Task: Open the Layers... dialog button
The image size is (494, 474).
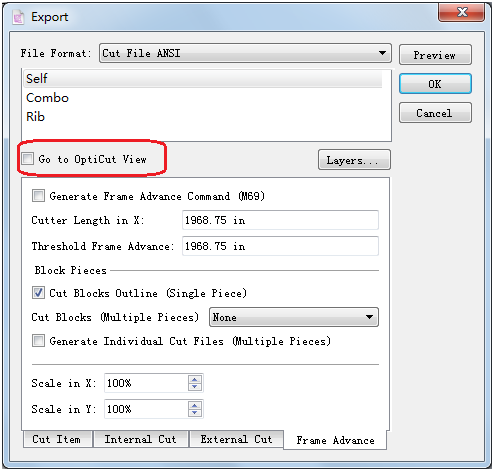Action: pyautogui.click(x=354, y=160)
